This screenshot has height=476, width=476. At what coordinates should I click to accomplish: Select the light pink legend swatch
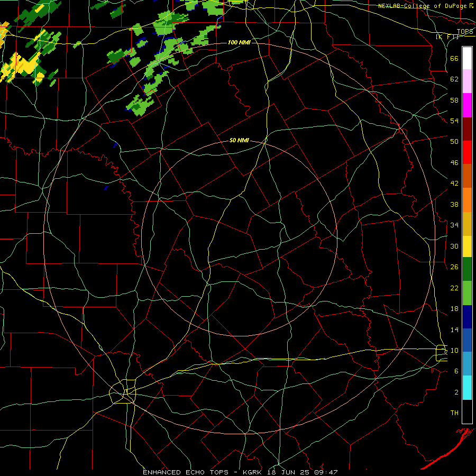(x=467, y=81)
